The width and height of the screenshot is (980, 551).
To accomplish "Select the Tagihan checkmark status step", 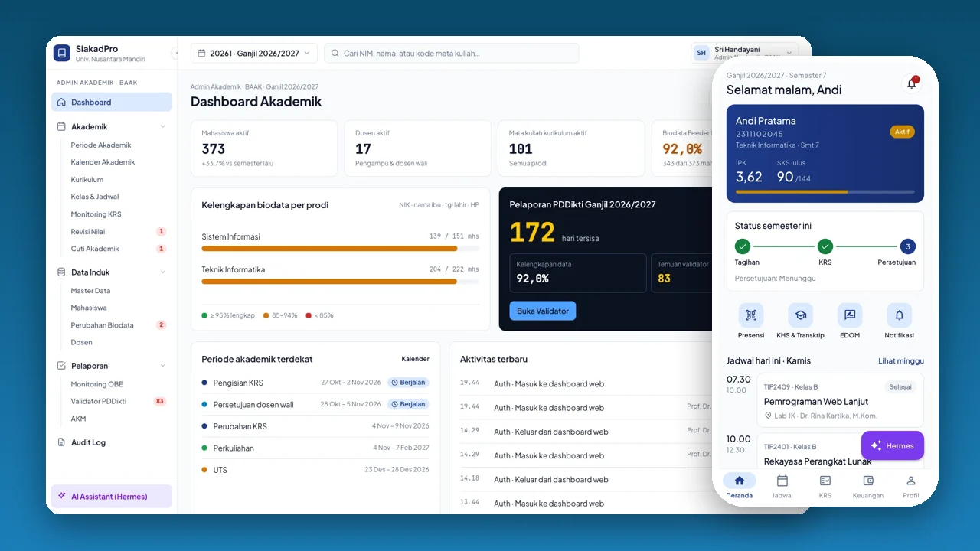I will point(743,246).
